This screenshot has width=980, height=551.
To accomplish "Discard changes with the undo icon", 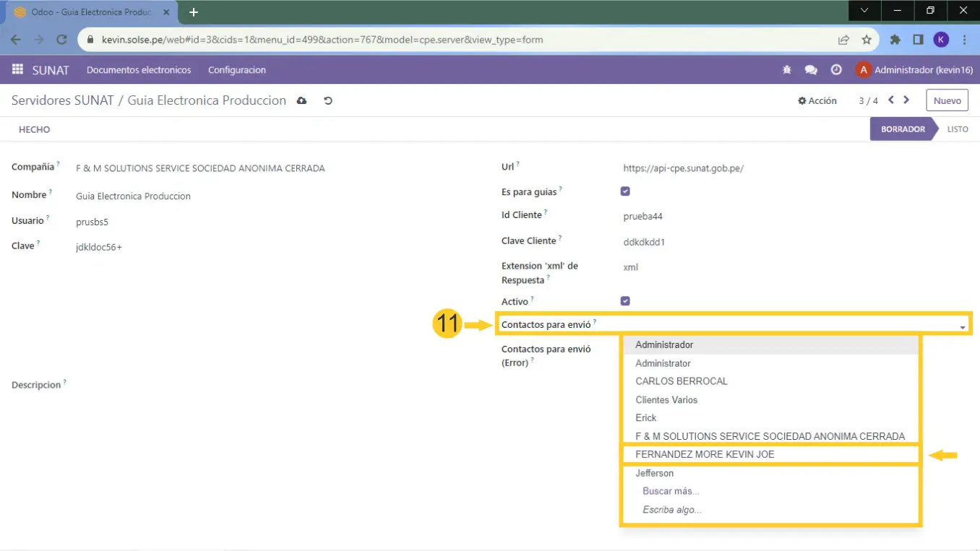I will [328, 101].
